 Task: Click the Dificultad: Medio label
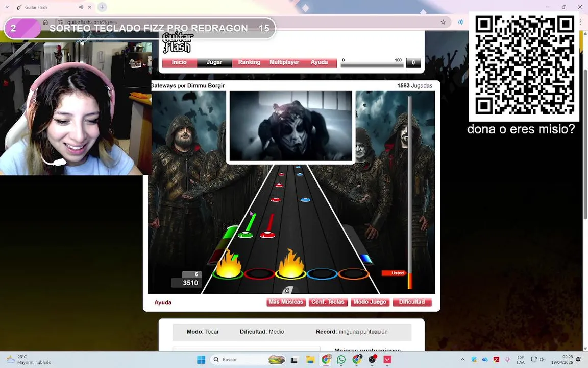(x=262, y=332)
